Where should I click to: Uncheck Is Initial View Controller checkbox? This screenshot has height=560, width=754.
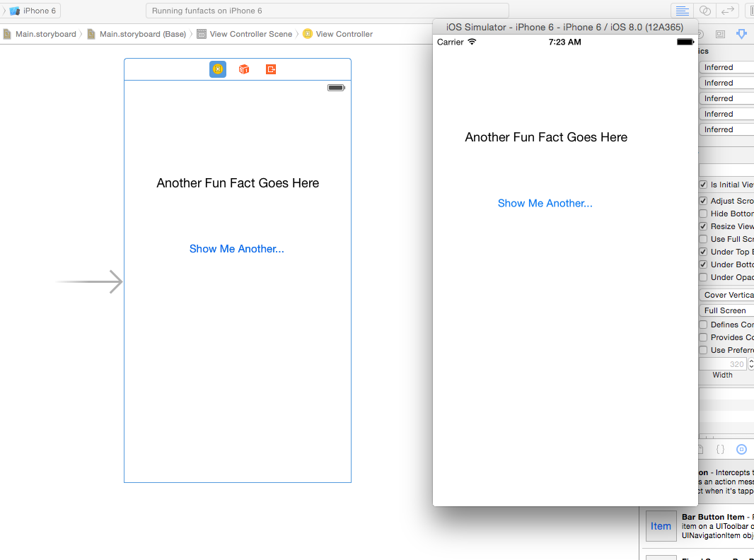703,185
